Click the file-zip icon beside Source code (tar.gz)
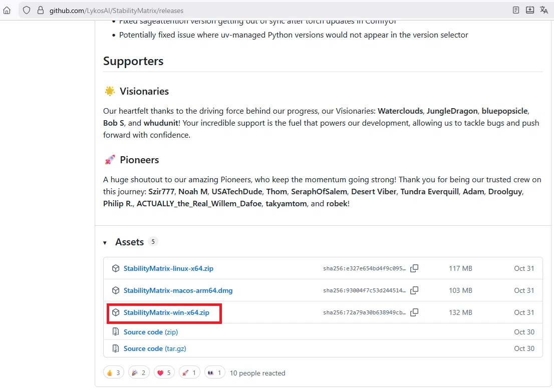Screen dimensions: 554x392 [116, 348]
